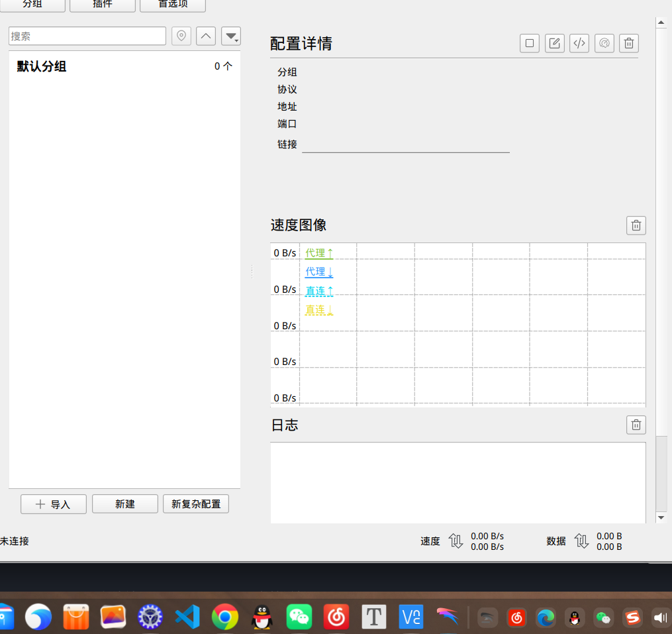This screenshot has height=634, width=672.
Task: Click the 数据 up-down arrows icon
Action: point(581,541)
